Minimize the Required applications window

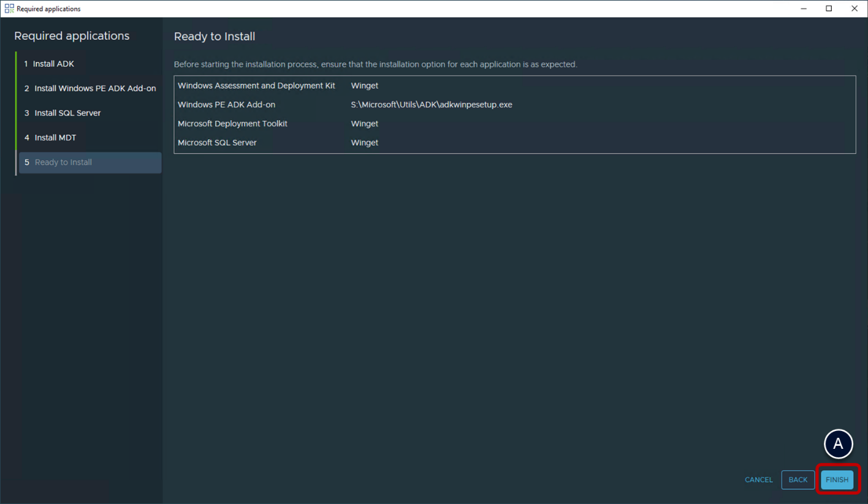point(804,9)
